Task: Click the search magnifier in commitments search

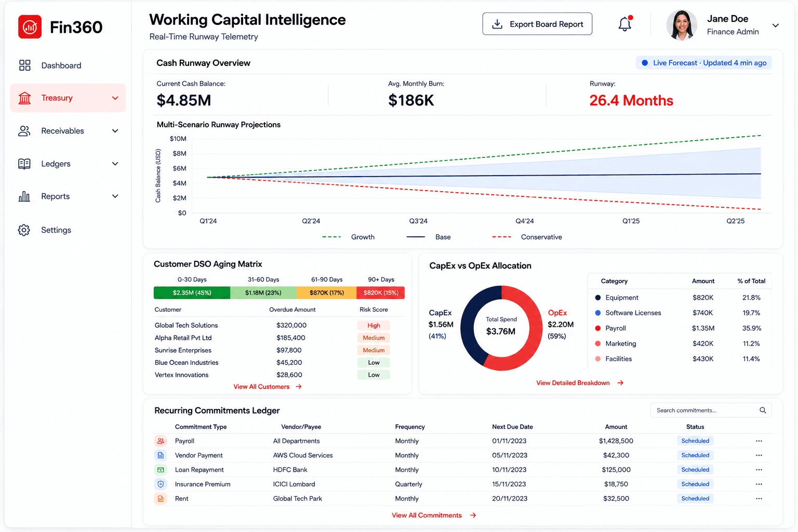Action: pos(763,410)
